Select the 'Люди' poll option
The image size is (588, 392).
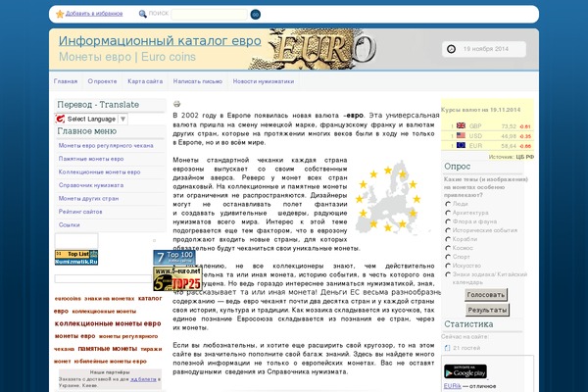tap(448, 204)
